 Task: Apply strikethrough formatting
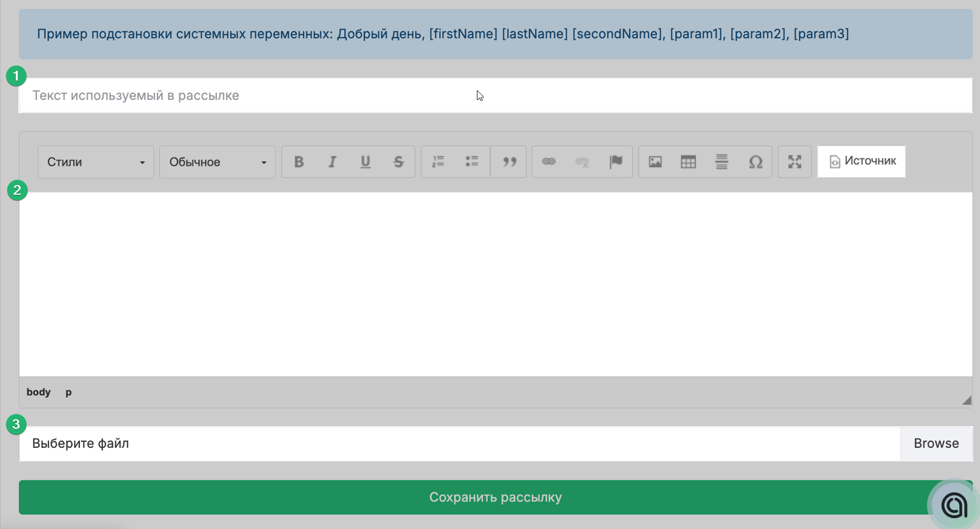pos(399,162)
